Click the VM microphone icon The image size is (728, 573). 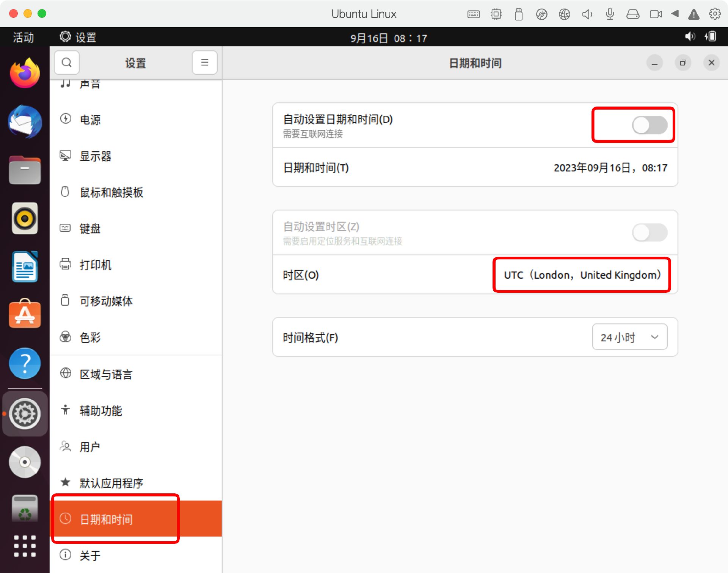(610, 14)
